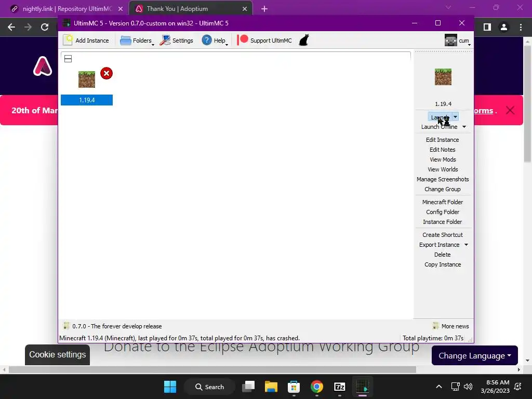This screenshot has width=532, height=399.
Task: Open Task View on the taskbar
Action: coord(248,387)
